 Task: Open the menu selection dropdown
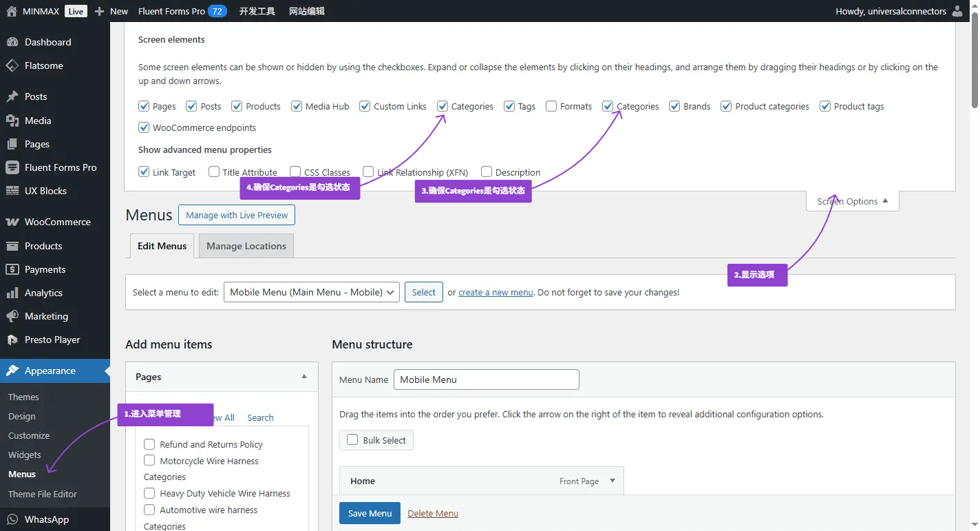(x=311, y=292)
